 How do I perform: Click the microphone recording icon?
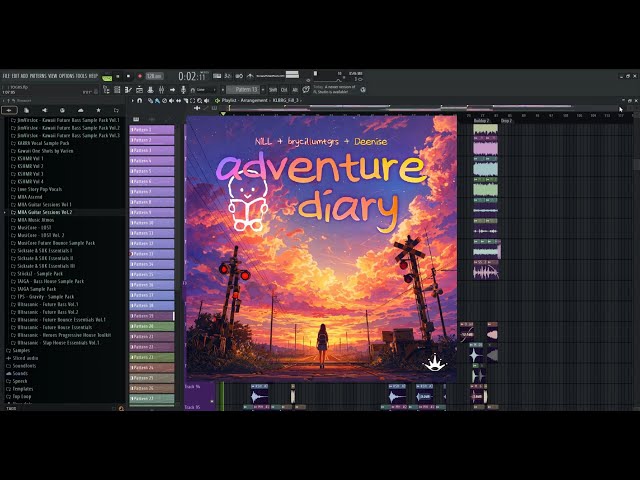(x=183, y=90)
